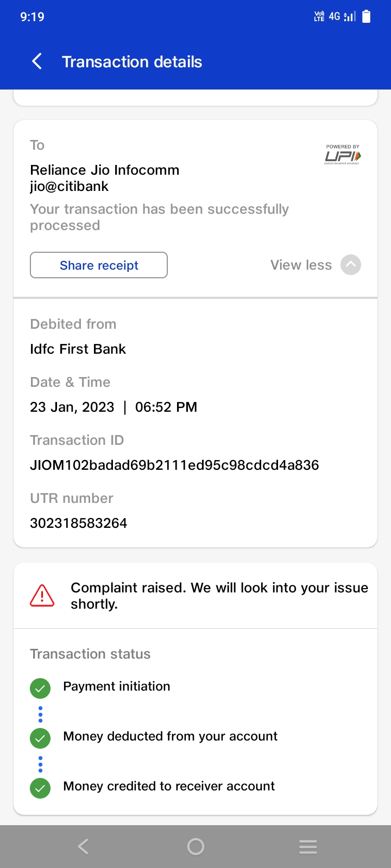
Task: Tap the UPI logo
Action: click(x=343, y=155)
